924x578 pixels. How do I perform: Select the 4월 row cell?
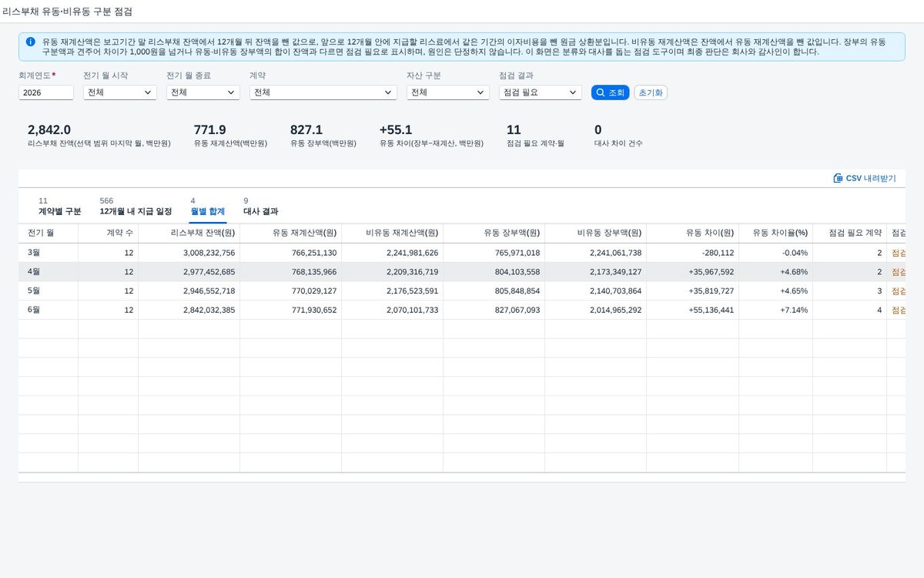(49, 272)
